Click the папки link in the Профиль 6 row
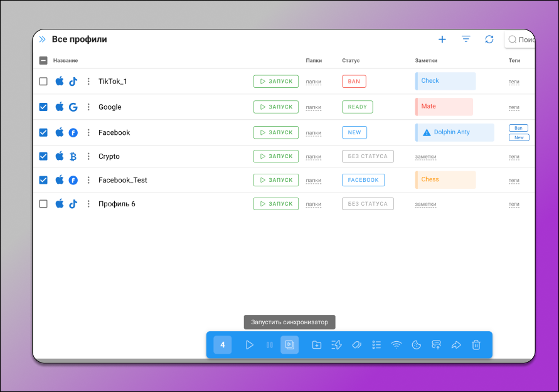 314,204
